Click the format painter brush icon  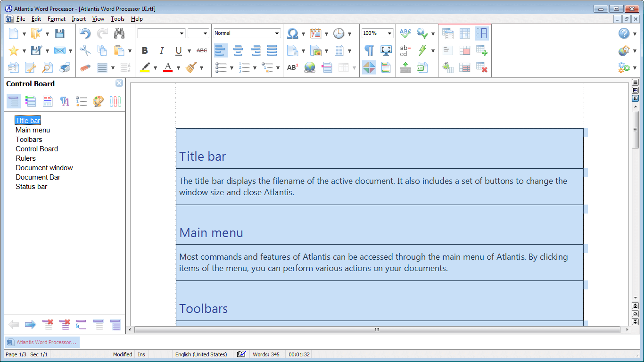click(x=191, y=67)
